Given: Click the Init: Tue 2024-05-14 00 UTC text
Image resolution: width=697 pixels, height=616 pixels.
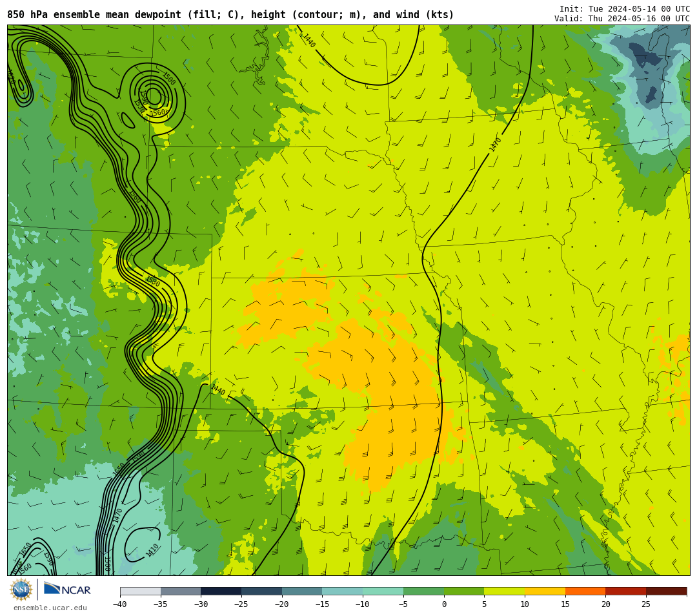Looking at the screenshot, I should [x=625, y=9].
